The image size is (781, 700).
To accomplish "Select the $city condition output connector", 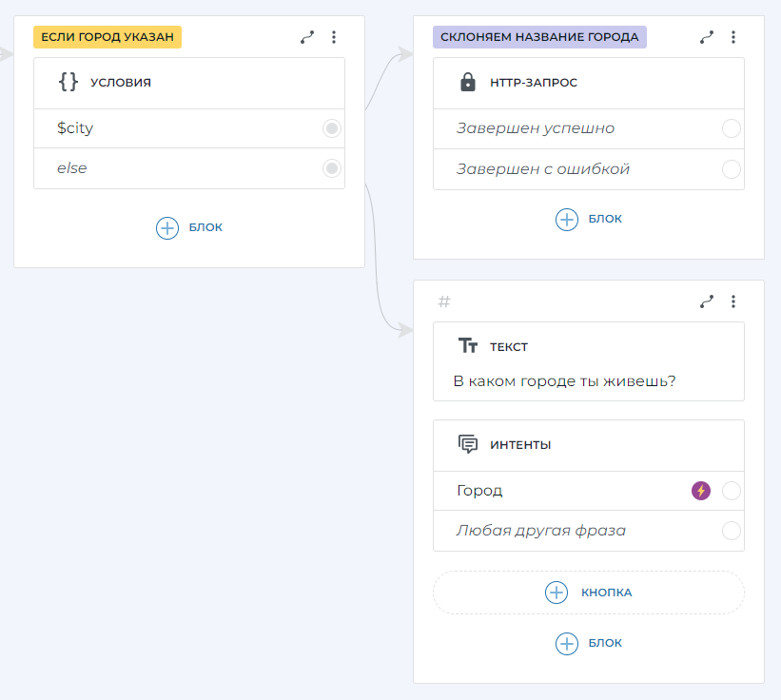I will (332, 128).
